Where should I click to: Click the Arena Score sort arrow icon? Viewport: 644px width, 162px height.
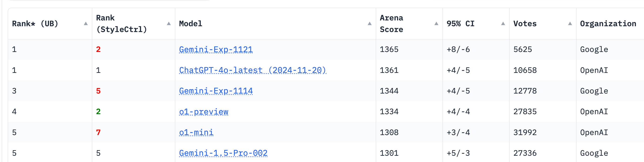[x=436, y=24]
